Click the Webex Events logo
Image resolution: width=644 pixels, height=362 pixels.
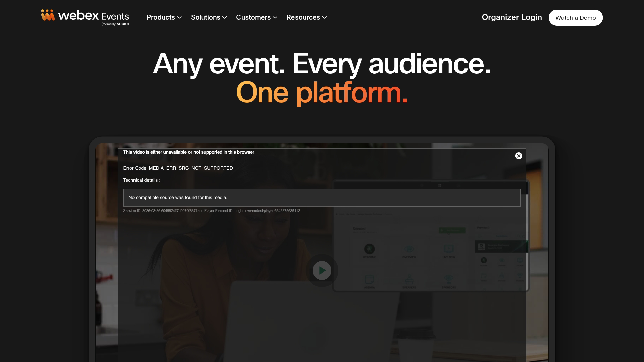[x=85, y=17]
